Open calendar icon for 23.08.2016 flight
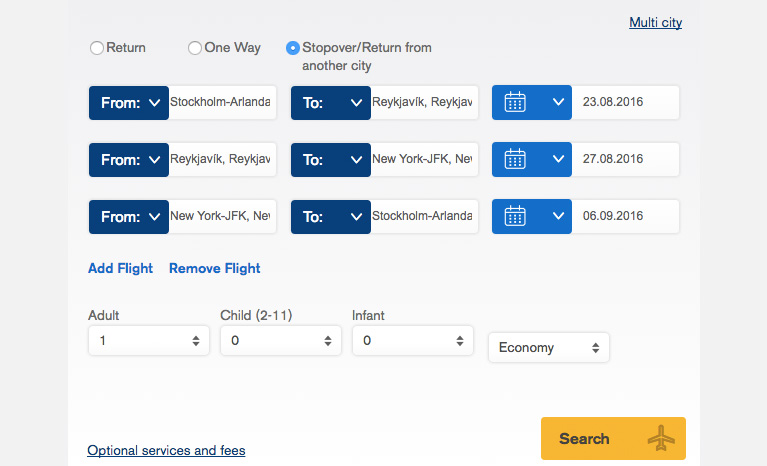767x466 pixels. point(515,102)
